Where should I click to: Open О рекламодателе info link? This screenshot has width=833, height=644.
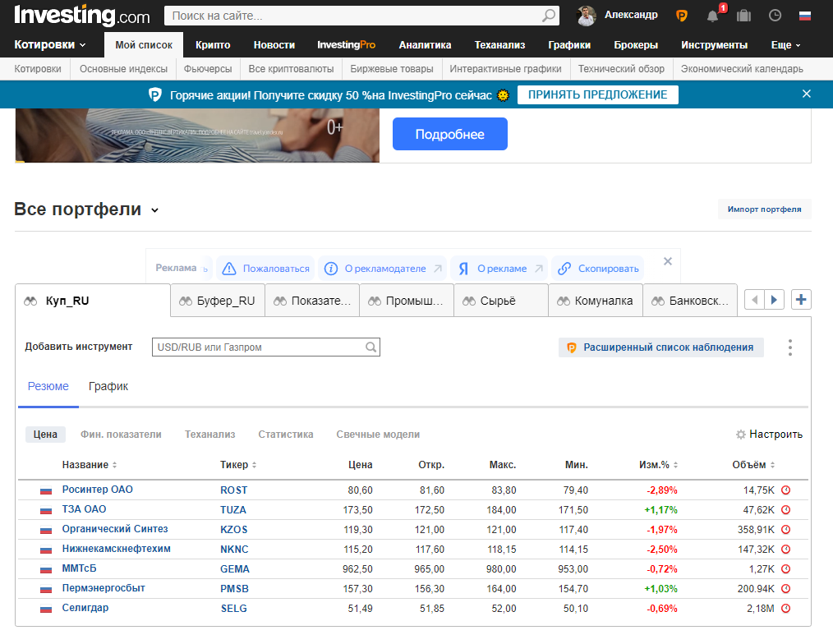coord(383,269)
